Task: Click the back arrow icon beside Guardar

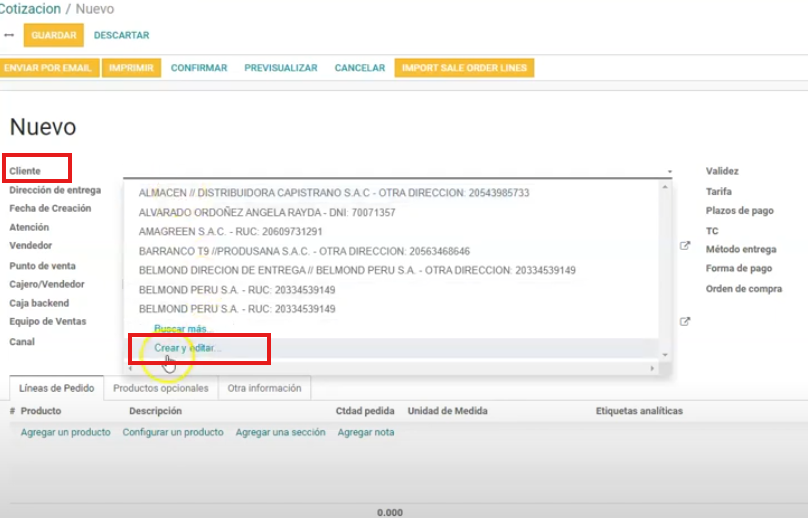Action: [9, 35]
